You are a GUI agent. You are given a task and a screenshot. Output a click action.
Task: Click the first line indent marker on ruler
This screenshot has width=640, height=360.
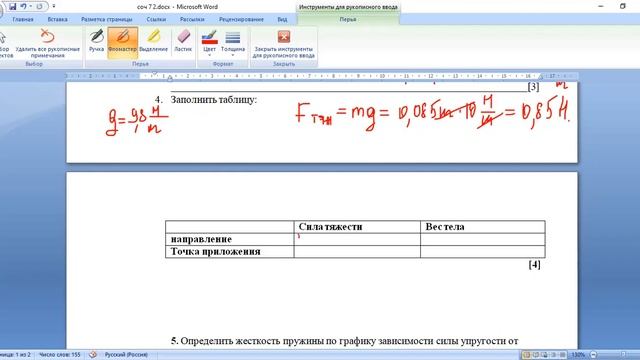click(155, 74)
